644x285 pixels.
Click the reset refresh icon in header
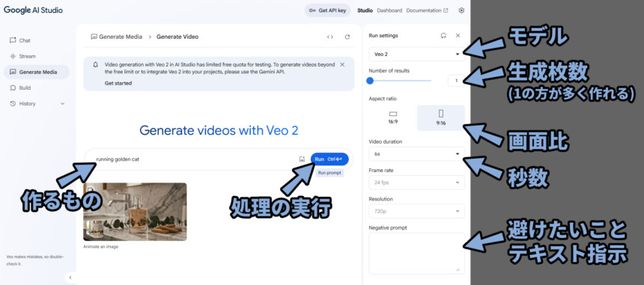347,37
